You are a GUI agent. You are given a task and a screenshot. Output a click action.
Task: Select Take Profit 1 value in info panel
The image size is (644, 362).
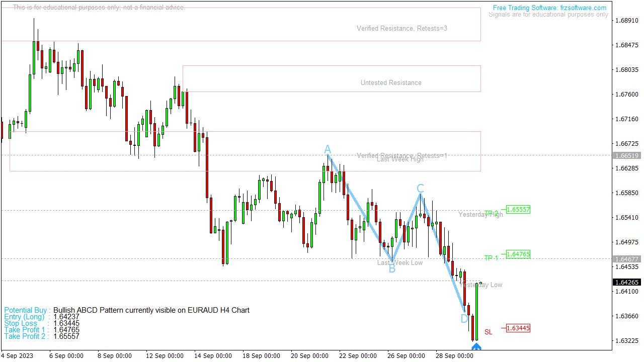pos(66,330)
